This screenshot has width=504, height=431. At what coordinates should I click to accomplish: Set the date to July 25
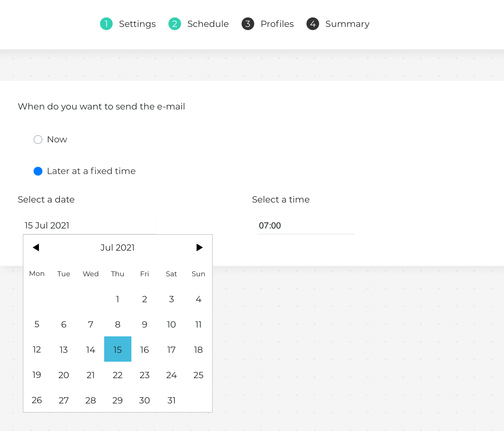198,375
